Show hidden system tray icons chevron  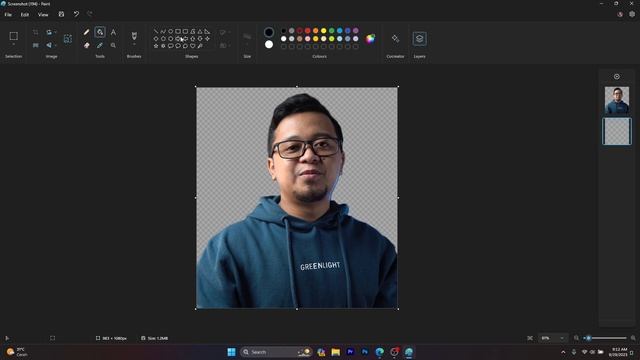563,352
